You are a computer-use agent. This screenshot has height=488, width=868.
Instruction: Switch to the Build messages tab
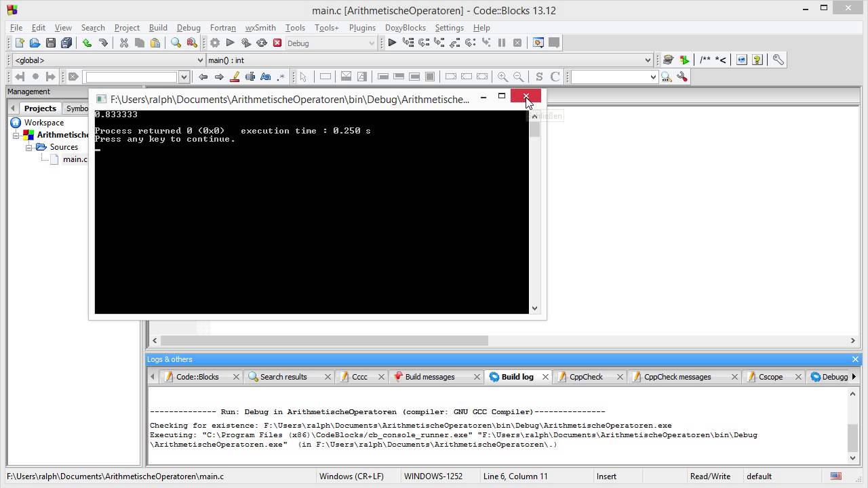[430, 377]
